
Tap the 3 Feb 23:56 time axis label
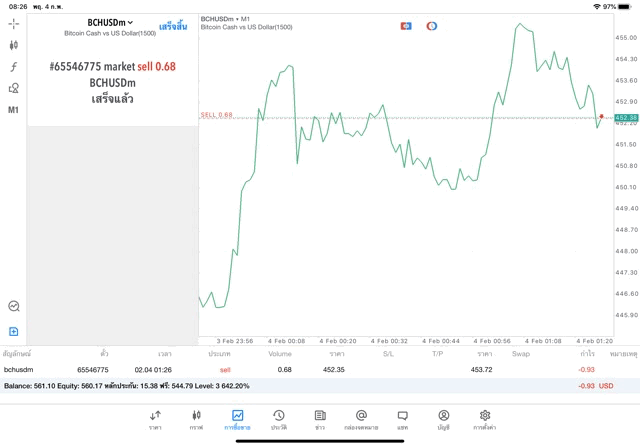point(235,341)
